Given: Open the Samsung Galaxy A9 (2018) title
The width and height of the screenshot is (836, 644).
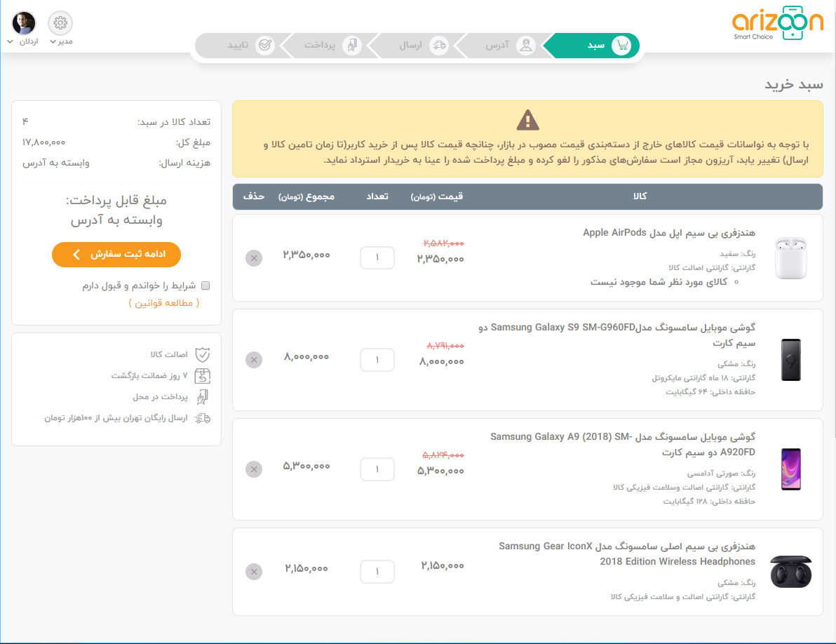Looking at the screenshot, I should 623,444.
